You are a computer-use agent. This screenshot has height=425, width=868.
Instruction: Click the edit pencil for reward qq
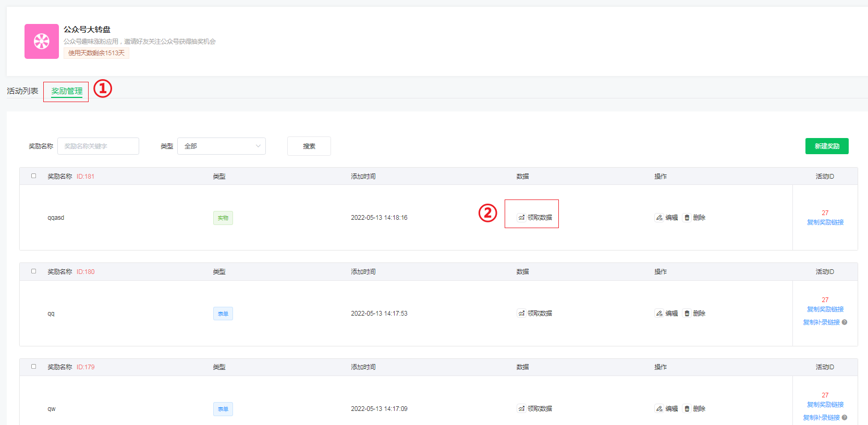tap(659, 314)
